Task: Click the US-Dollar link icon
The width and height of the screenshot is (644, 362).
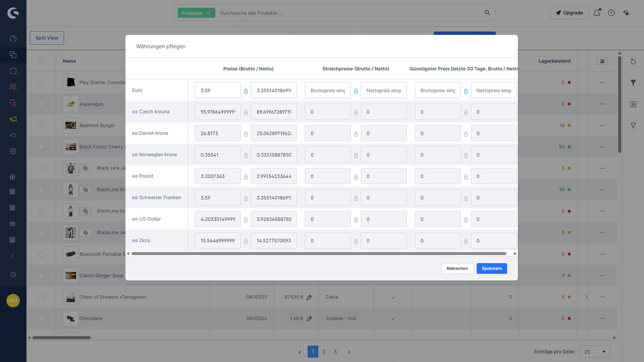Action: 135,219
